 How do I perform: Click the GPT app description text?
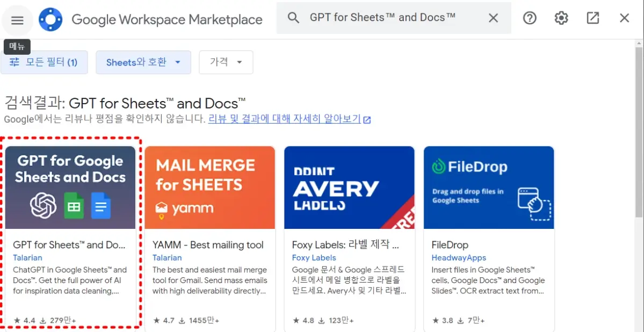70,280
